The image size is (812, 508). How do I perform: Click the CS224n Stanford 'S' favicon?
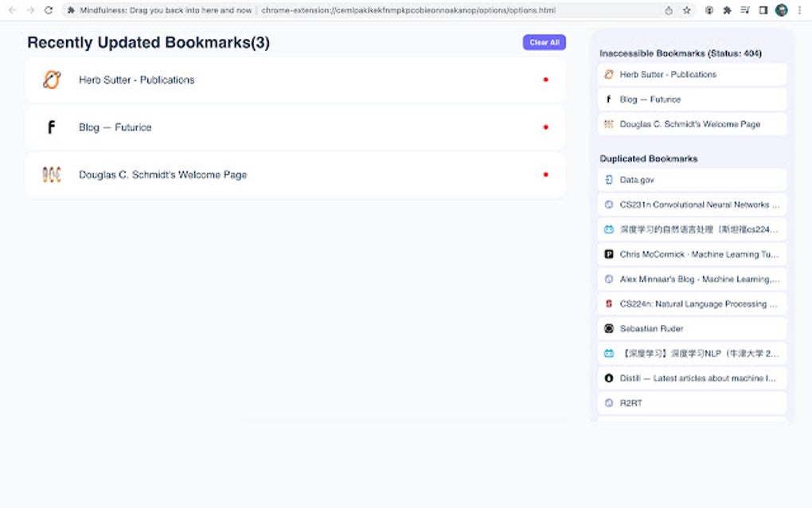click(608, 303)
